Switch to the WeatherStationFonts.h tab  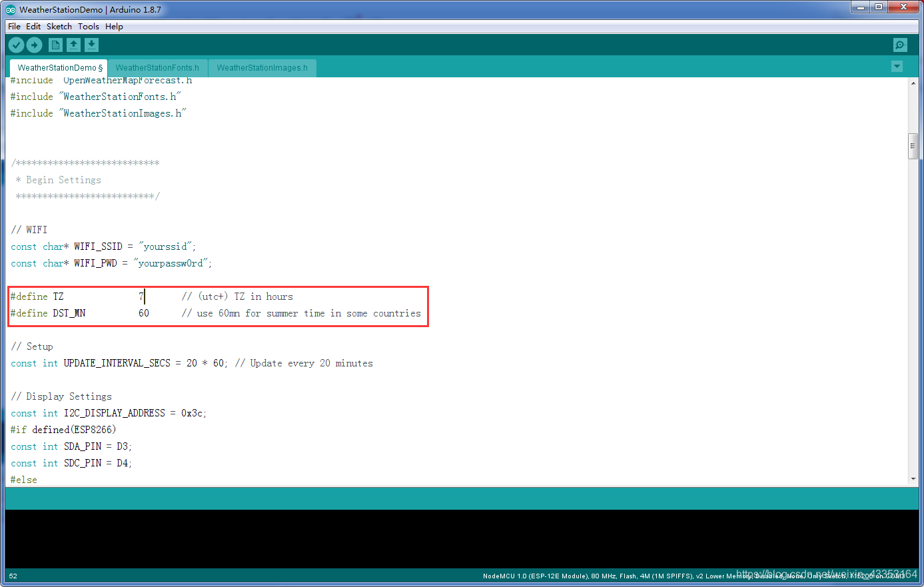(x=157, y=68)
